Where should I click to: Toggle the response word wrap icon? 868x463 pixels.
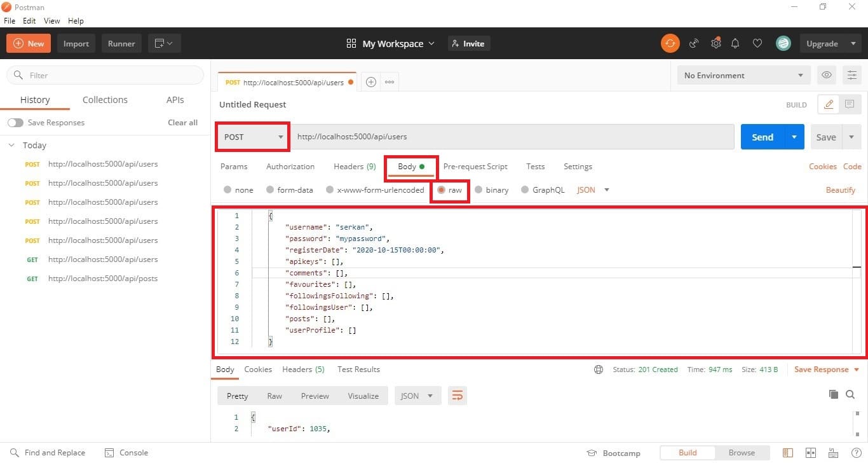tap(457, 396)
